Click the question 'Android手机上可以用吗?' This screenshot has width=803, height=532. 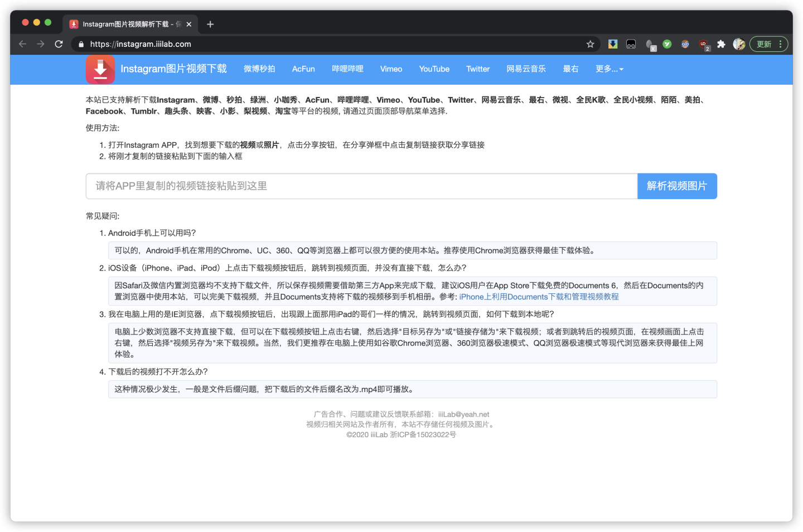click(152, 233)
